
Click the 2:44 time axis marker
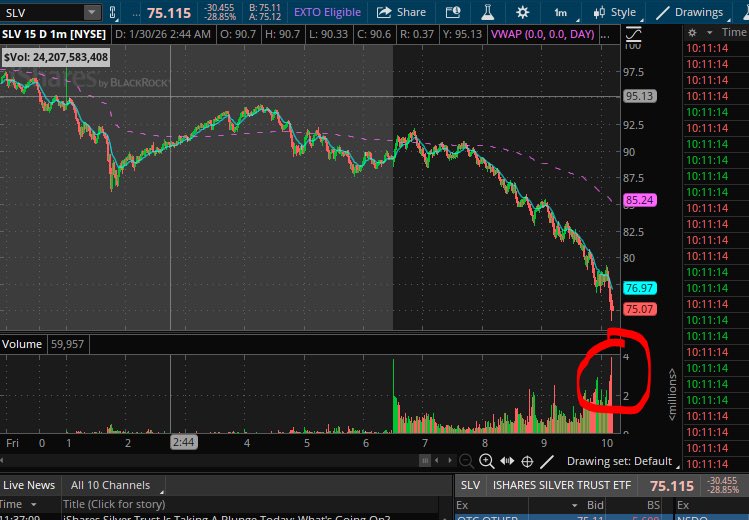point(183,442)
